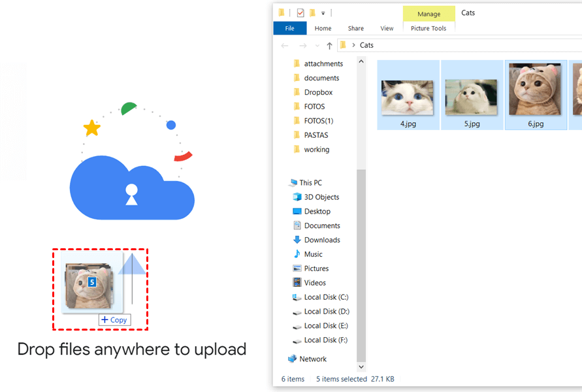Click '5 items selected' status text
This screenshot has height=392, width=582.
pyautogui.click(x=342, y=379)
